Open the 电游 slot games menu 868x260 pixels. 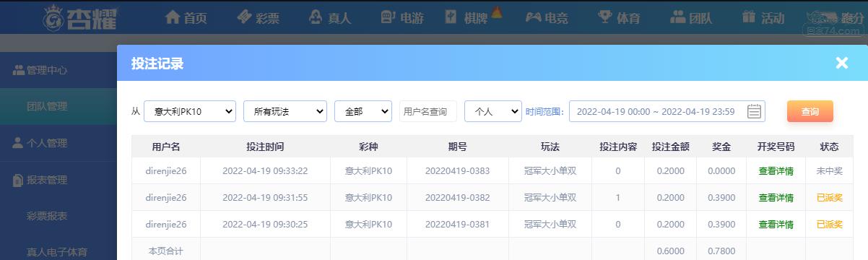click(x=402, y=17)
